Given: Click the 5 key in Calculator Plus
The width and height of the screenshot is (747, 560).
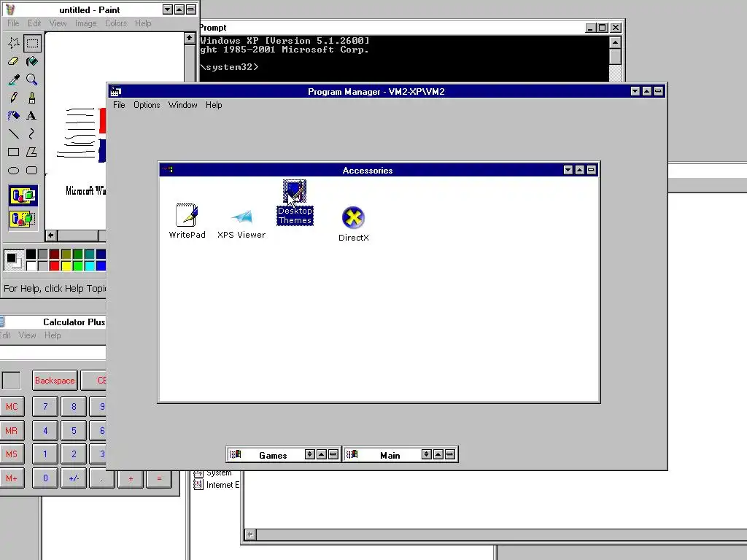Looking at the screenshot, I should (74, 430).
